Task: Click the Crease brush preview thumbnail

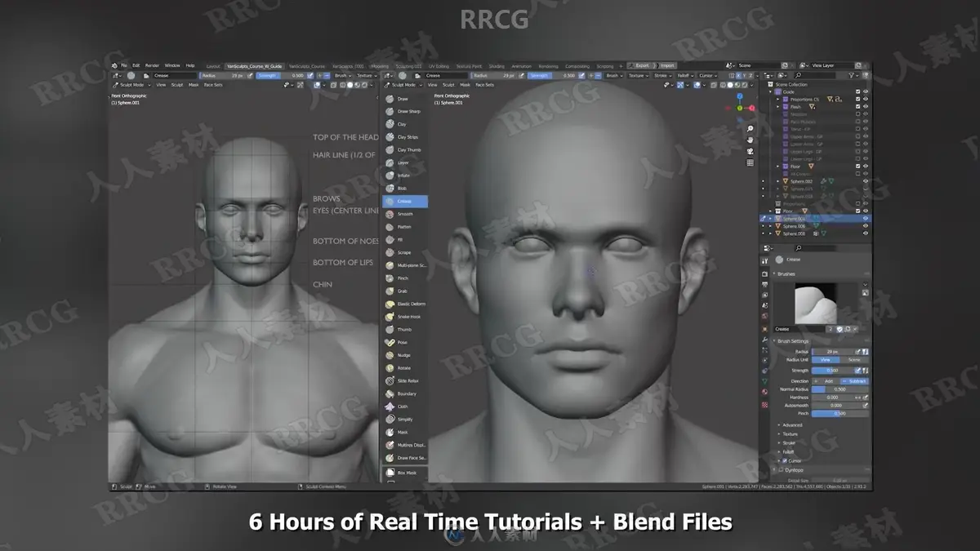Action: click(x=815, y=303)
